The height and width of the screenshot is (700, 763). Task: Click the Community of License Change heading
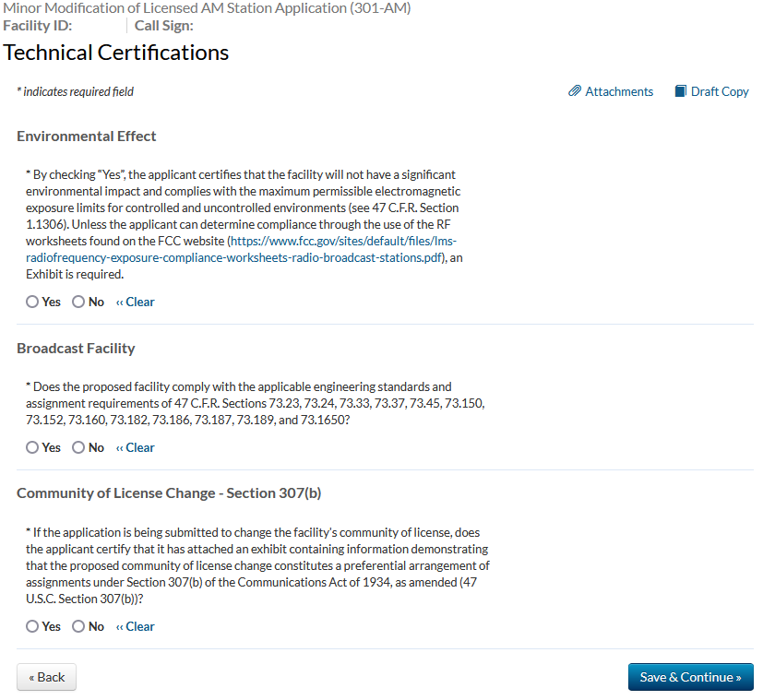click(169, 492)
